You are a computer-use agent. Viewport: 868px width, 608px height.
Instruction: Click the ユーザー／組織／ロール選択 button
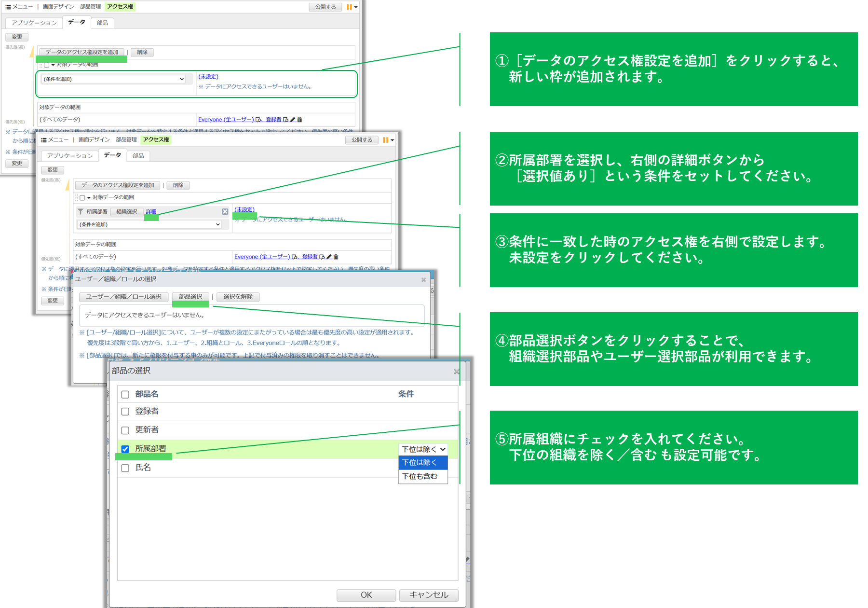tap(123, 297)
